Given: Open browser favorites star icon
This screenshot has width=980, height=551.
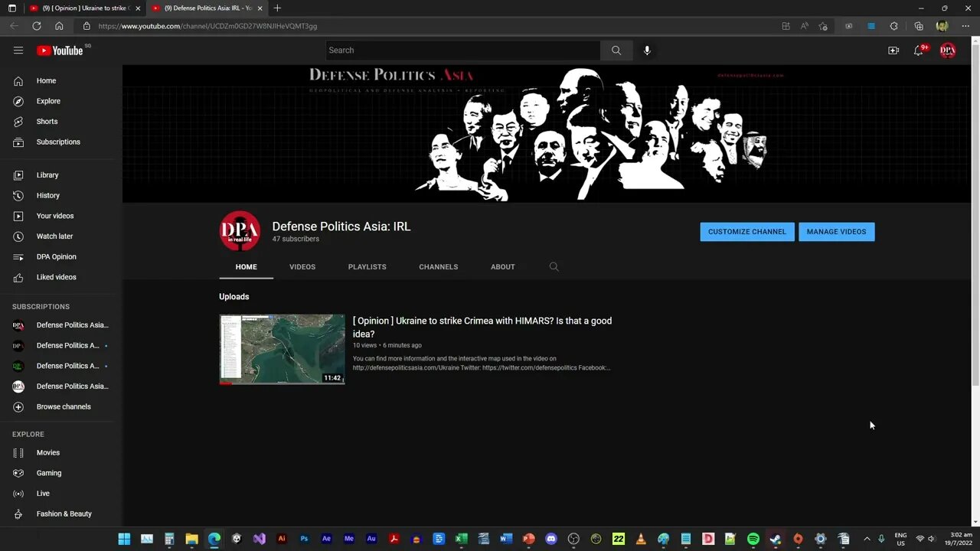Looking at the screenshot, I should click(x=823, y=26).
